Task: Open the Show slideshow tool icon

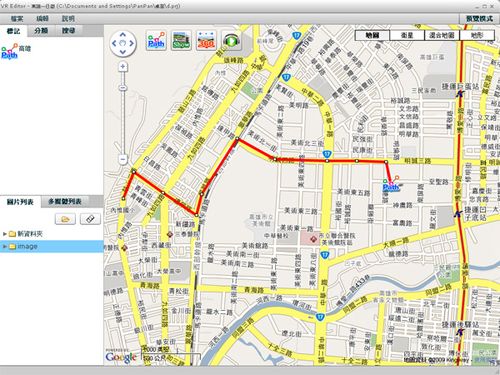Action: 181,41
